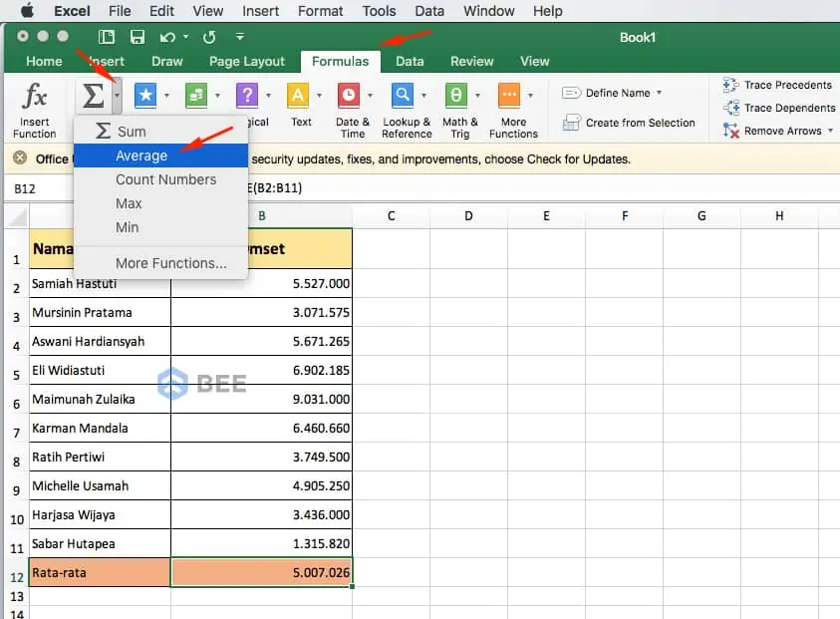Open the Undo history dropdown arrow
Image resolution: width=840 pixels, height=619 pixels.
click(x=186, y=37)
